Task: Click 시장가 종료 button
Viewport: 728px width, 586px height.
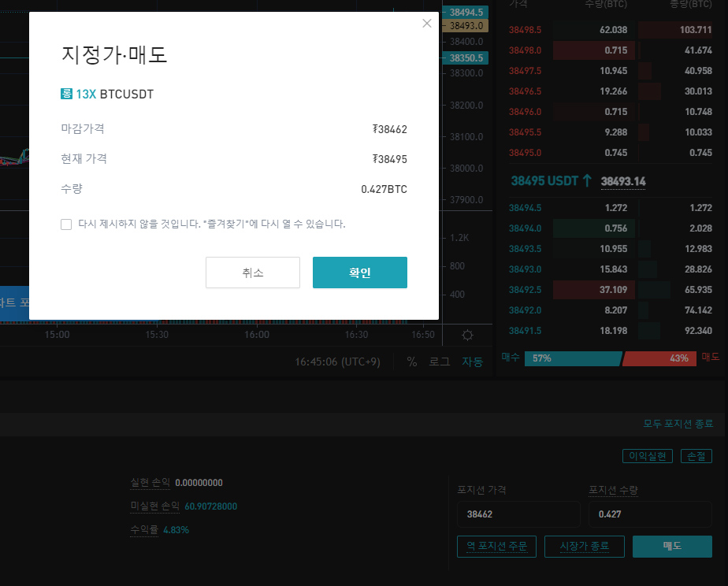Action: pos(585,547)
